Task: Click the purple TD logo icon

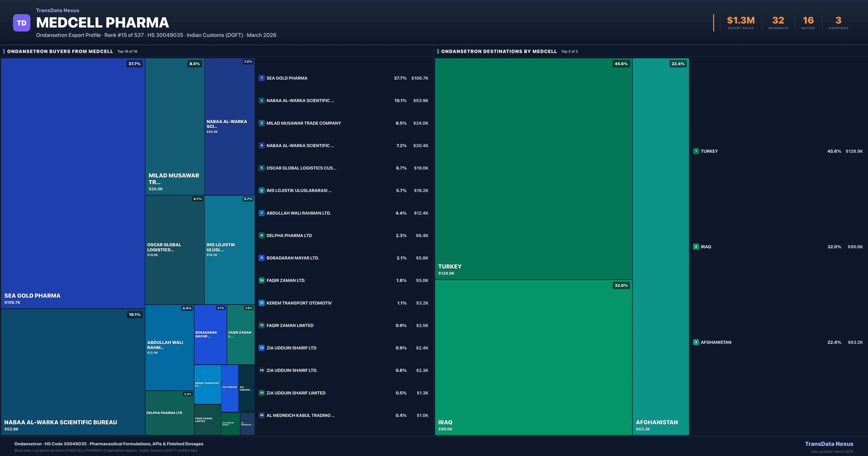Action: [x=22, y=23]
